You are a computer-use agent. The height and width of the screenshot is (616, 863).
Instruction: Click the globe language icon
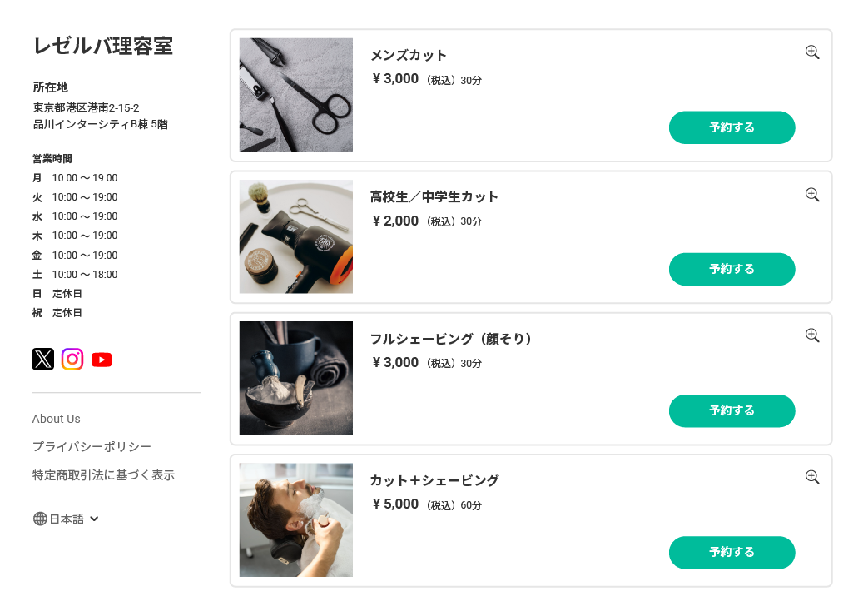pyautogui.click(x=40, y=519)
